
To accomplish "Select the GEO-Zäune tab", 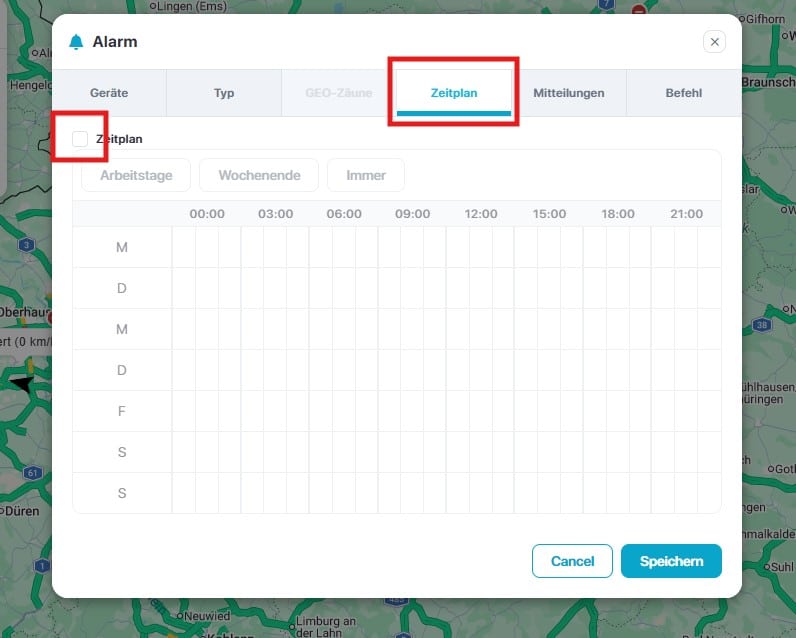I will (x=339, y=93).
